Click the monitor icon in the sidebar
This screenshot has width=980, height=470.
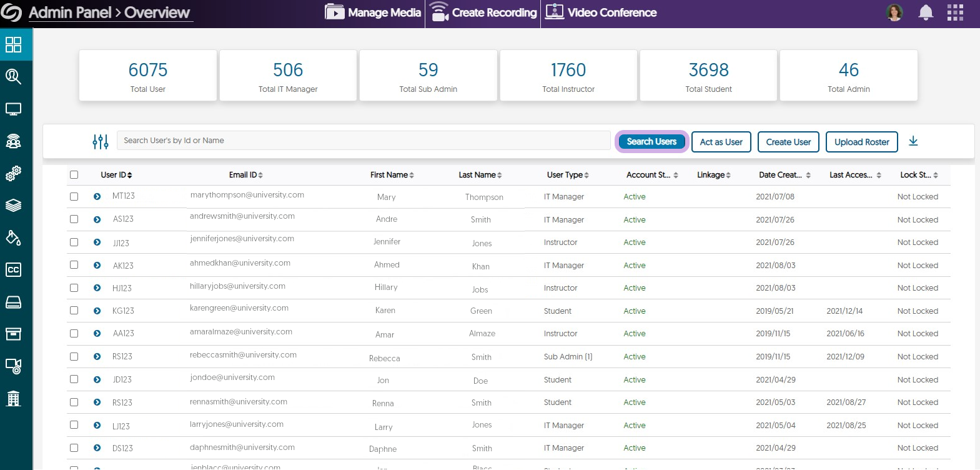click(13, 109)
